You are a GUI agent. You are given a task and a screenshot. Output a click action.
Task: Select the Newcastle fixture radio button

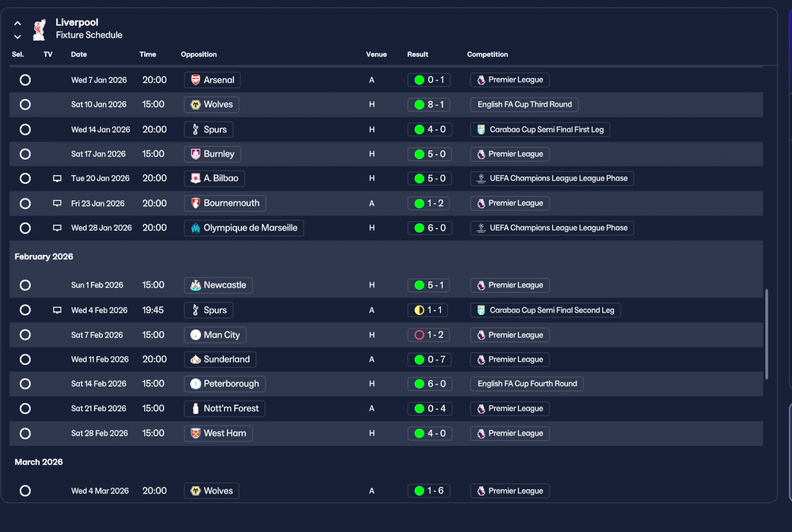pos(25,285)
